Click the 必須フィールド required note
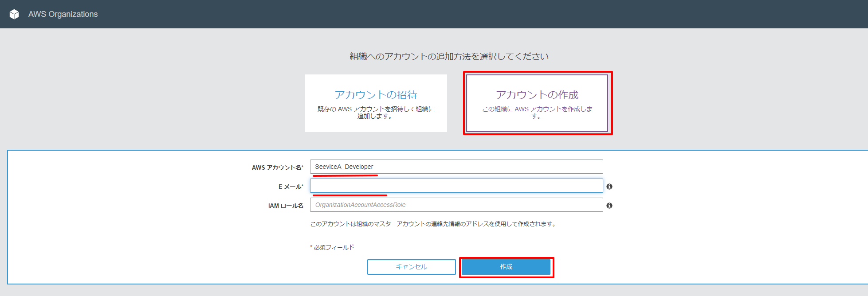Image resolution: width=868 pixels, height=296 pixels. 334,247
